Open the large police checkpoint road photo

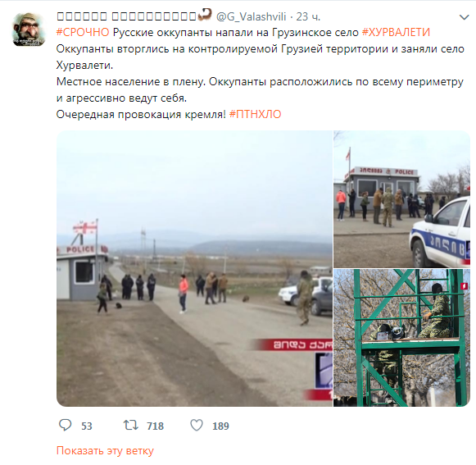pos(194,268)
